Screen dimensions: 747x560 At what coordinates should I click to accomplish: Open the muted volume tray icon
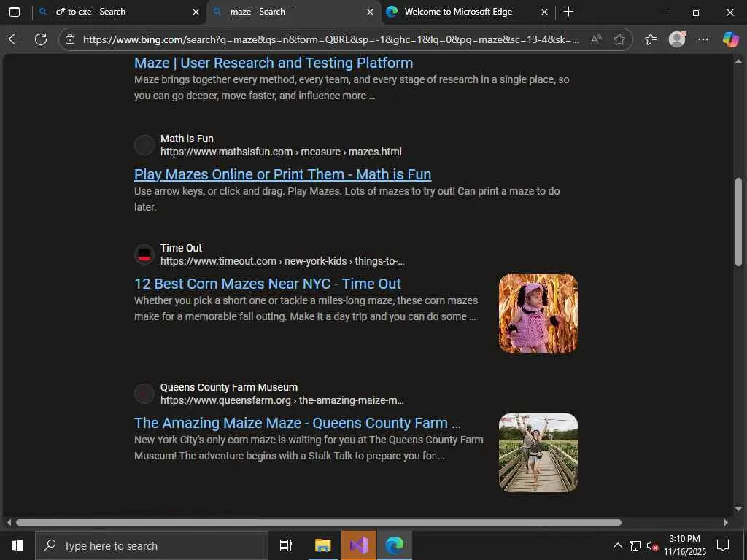tap(652, 545)
